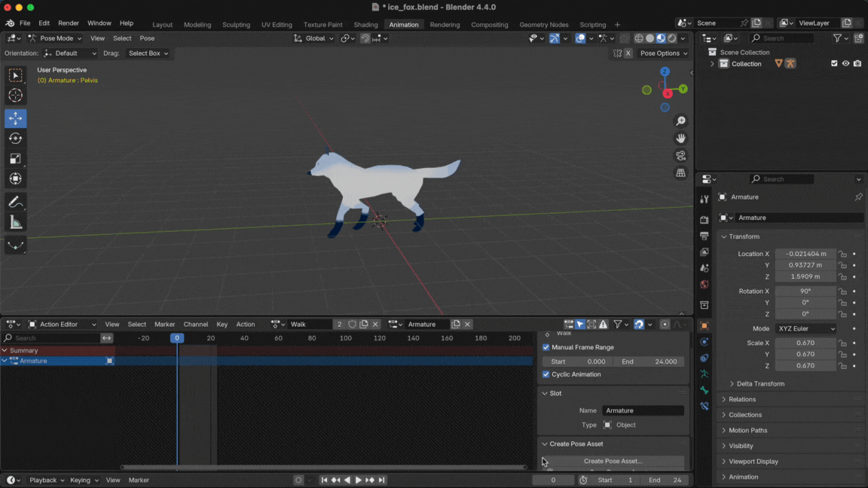Open the Scene properties tab
This screenshot has height=488, width=868.
704,268
